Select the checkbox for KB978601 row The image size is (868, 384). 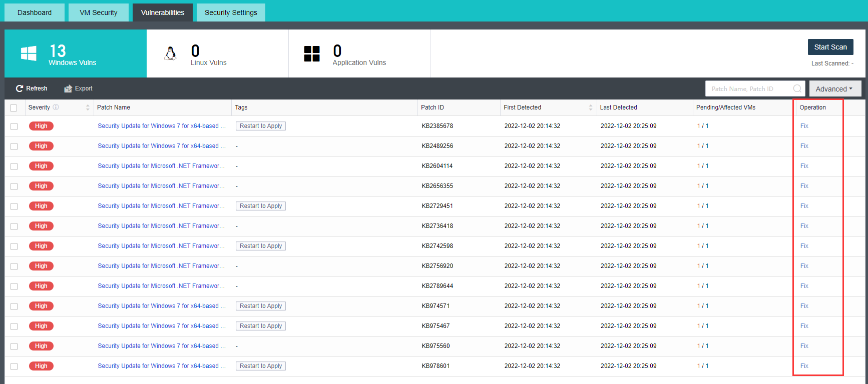coord(14,366)
